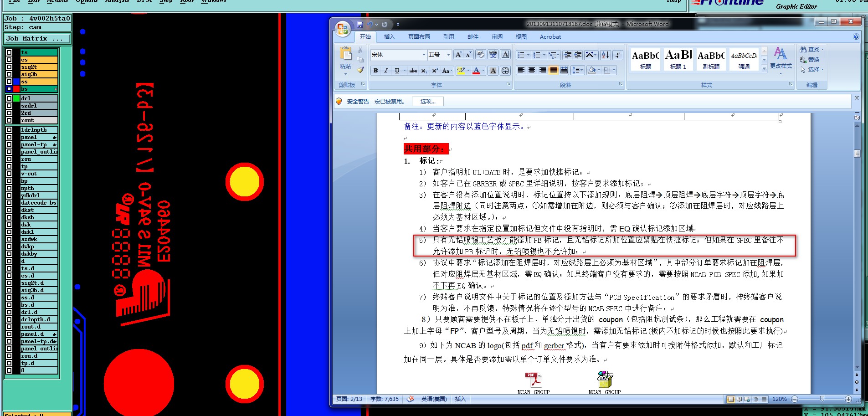Click the Grow Font icon

[458, 55]
